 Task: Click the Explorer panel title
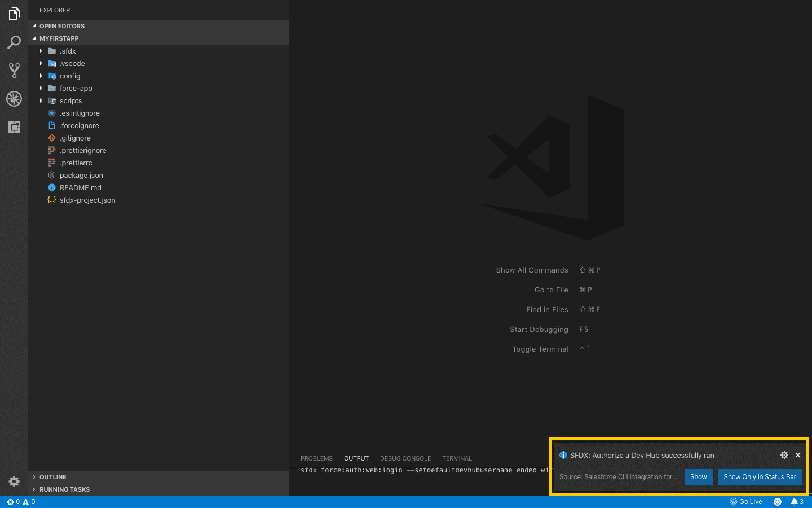click(x=55, y=10)
